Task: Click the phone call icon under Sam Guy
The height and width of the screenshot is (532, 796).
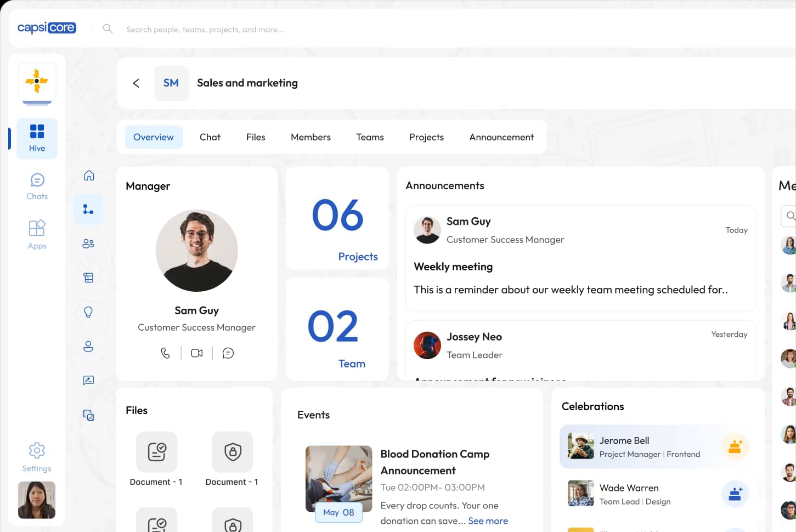Action: pos(165,353)
